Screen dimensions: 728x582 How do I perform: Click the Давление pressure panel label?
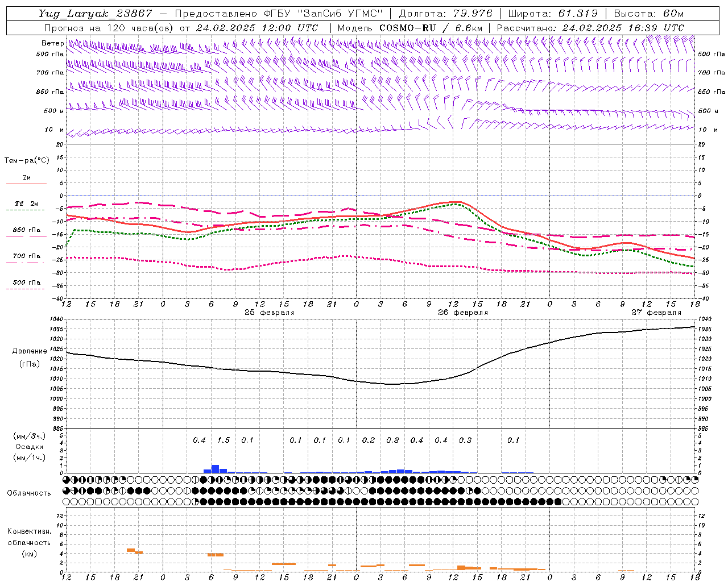coord(30,351)
